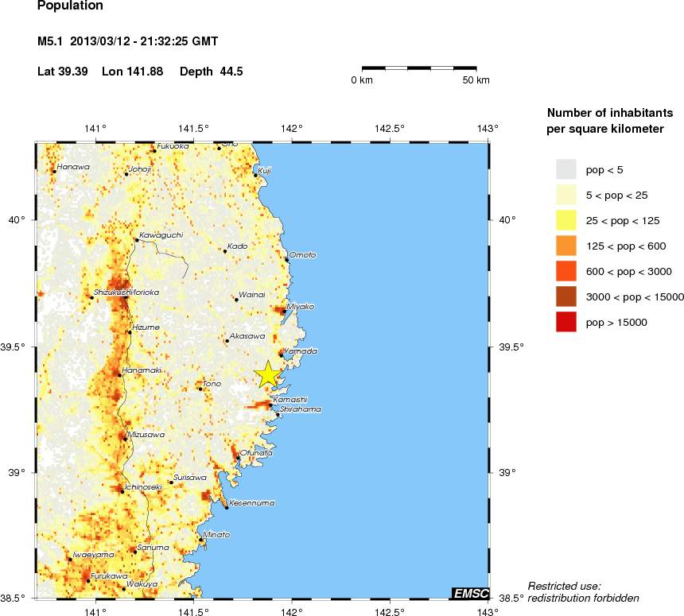Click the 600 < pop < 3000 legend swatch
684x616 pixels.
565,272
